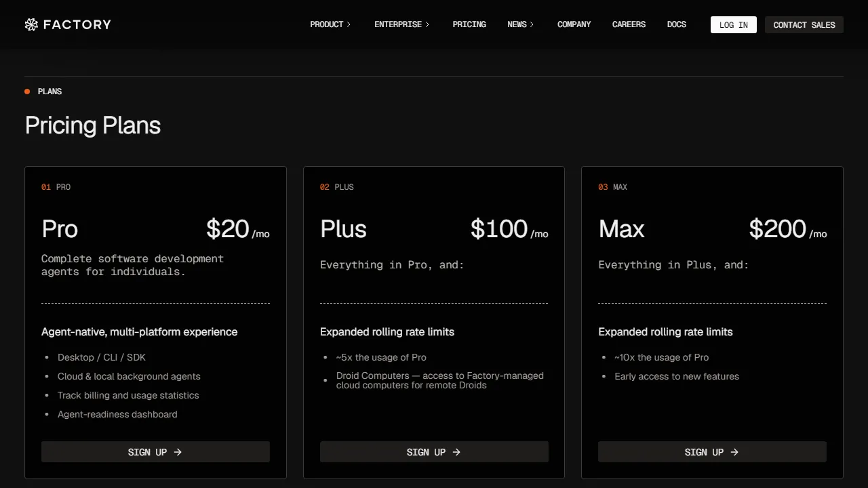Click "Cloud & local background agents" text
The height and width of the screenshot is (488, 868).
(129, 376)
